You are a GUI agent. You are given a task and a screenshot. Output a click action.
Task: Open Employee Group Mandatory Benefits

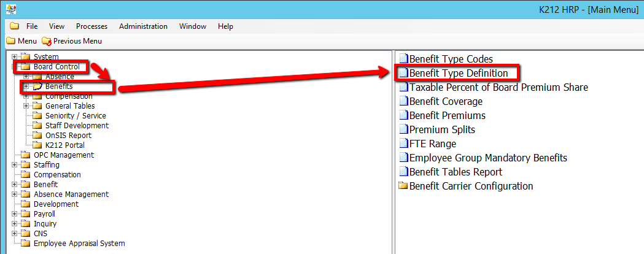coord(488,158)
